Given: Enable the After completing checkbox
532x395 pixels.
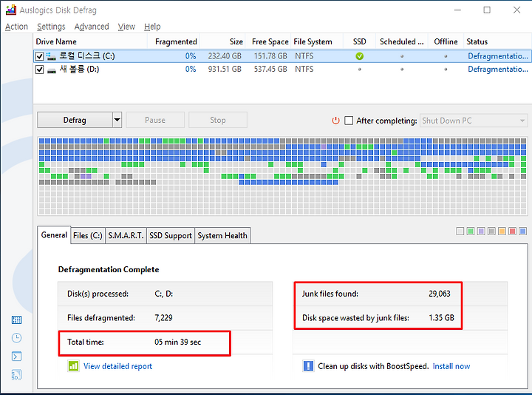Looking at the screenshot, I should coord(349,121).
